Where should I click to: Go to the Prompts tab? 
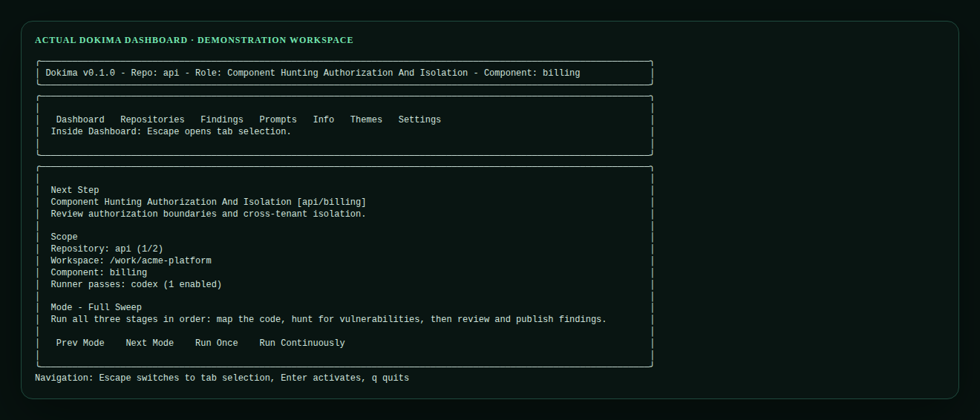click(278, 119)
